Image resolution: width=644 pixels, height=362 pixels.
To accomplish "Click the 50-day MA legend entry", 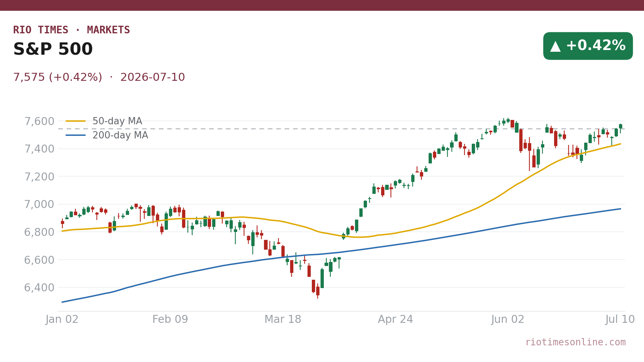I will point(104,121).
